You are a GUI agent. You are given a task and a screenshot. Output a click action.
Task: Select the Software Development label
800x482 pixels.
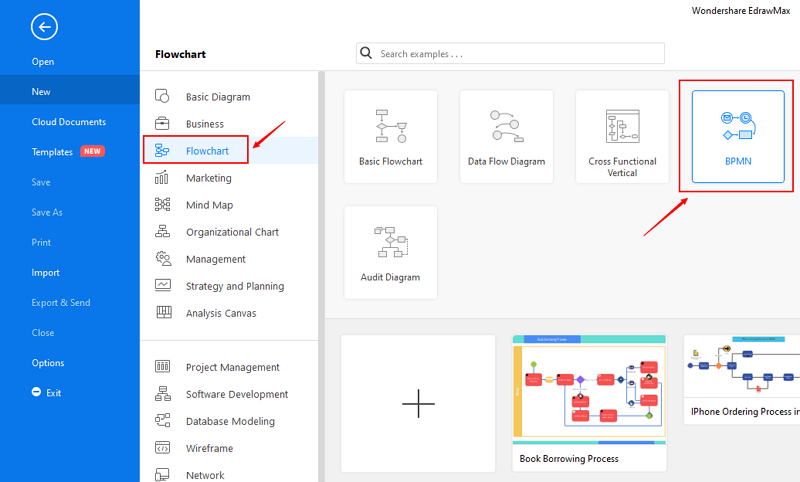pos(237,394)
